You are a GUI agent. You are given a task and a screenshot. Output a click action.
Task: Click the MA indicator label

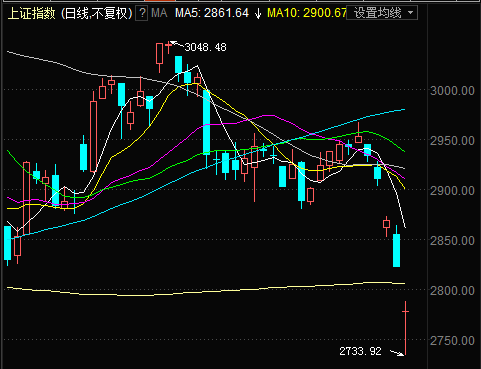tap(159, 13)
